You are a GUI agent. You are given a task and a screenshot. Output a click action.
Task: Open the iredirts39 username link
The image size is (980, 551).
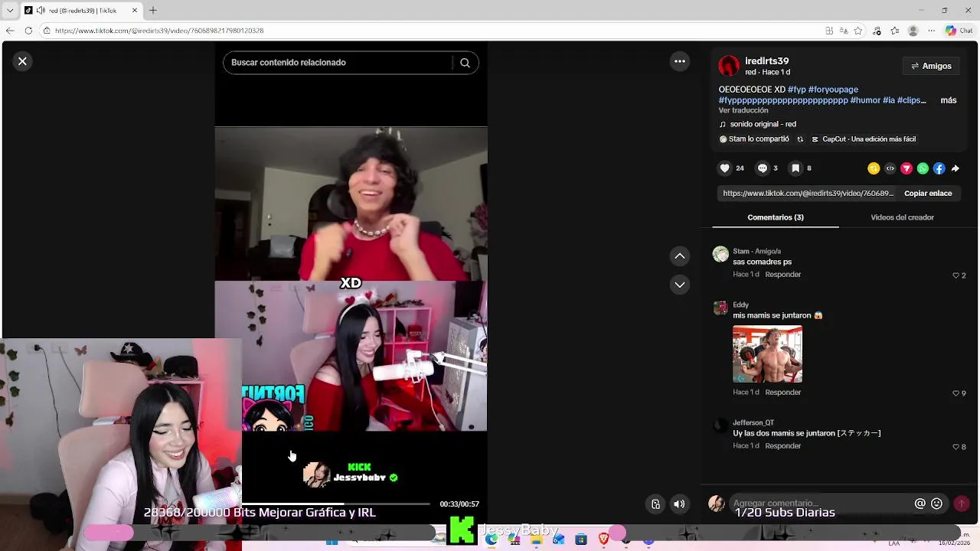point(766,61)
